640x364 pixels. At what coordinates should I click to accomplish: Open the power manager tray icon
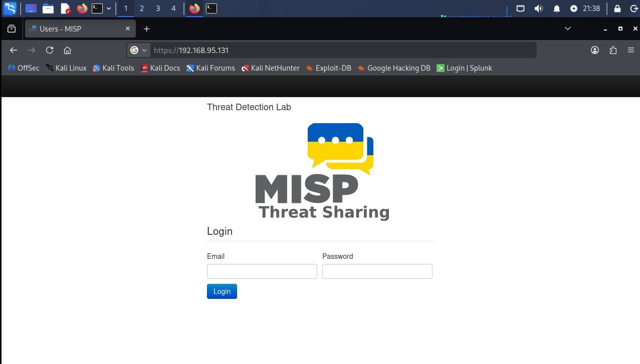574,9
